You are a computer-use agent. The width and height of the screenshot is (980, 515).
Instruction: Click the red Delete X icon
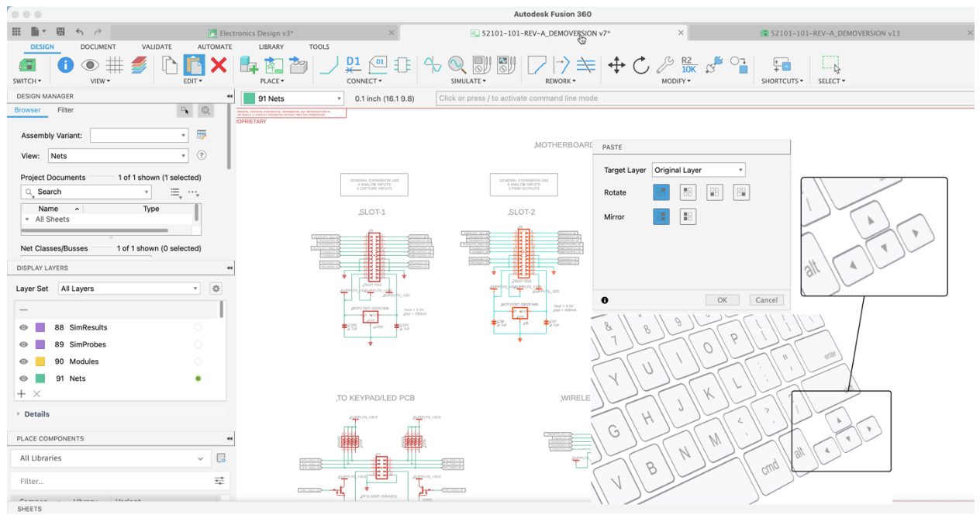point(219,65)
